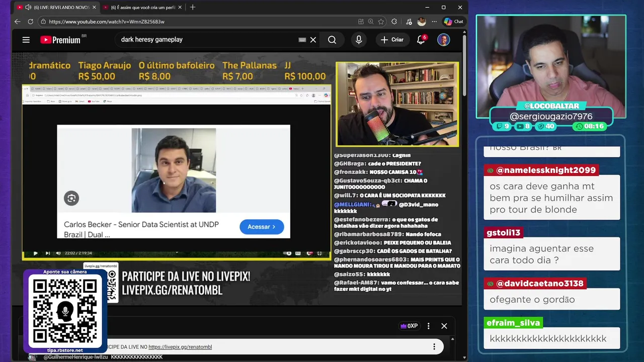Switch to 'É assim que você cria um perfil' tab
The width and height of the screenshot is (644, 362).
tap(142, 8)
